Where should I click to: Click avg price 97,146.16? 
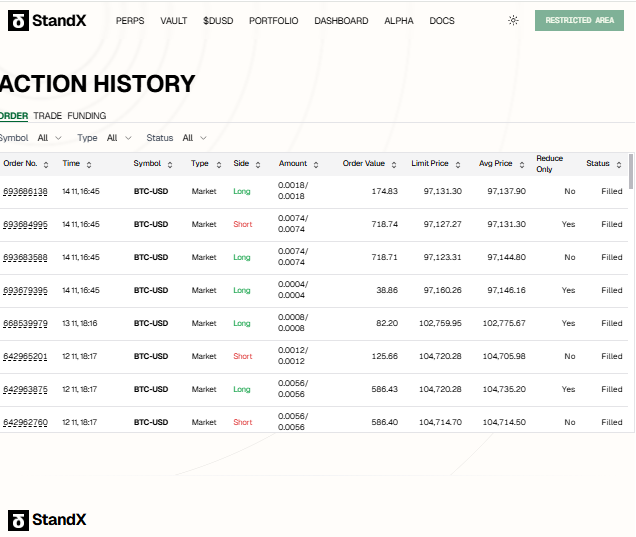pyautogui.click(x=506, y=290)
